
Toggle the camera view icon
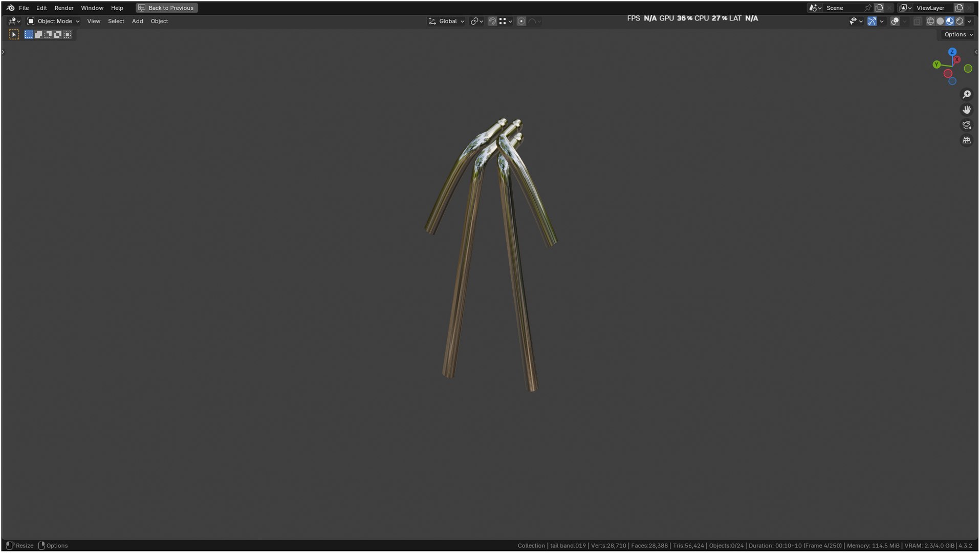point(966,125)
